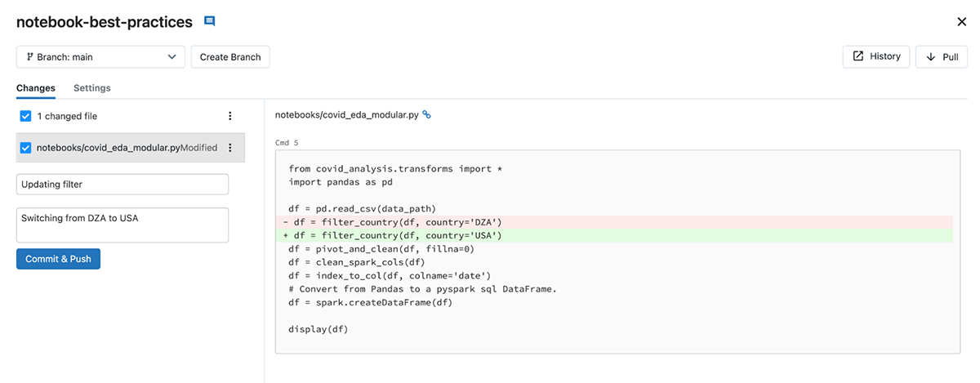Click the added green diff line with 'USA'

point(612,236)
